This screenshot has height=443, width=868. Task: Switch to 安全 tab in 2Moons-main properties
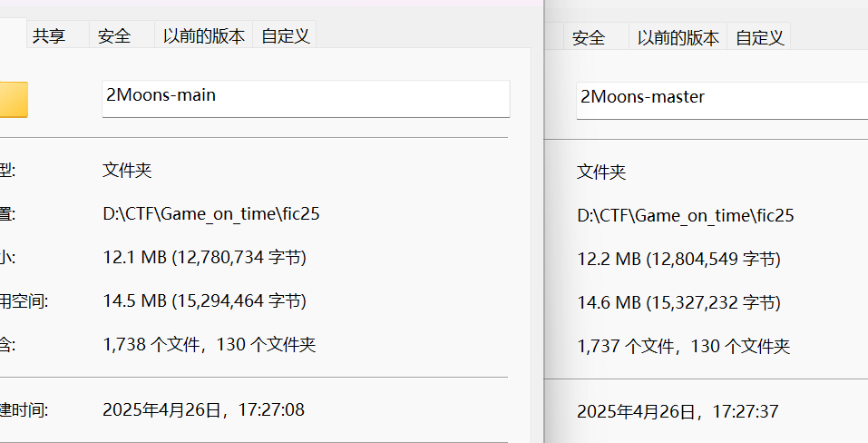(x=114, y=36)
